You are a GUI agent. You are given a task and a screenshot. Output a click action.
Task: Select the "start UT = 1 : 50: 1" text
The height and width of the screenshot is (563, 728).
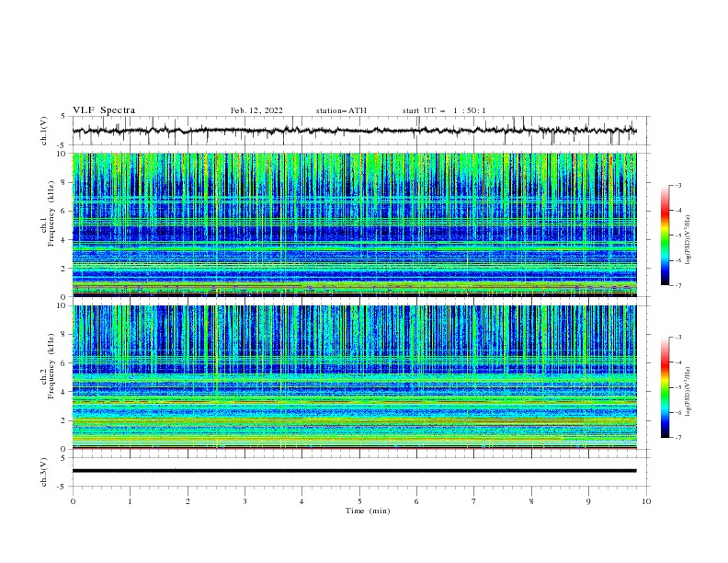[x=444, y=110]
